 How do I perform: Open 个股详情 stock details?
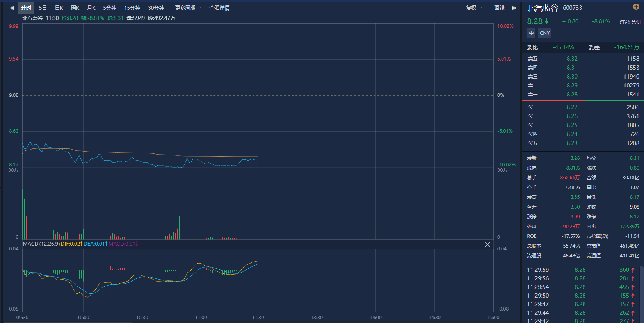click(219, 8)
